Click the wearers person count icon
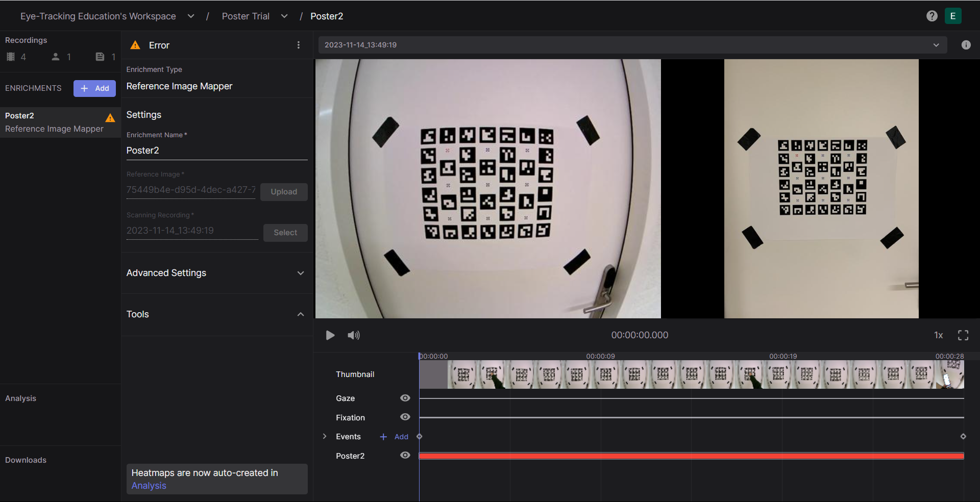This screenshot has width=980, height=502. pyautogui.click(x=56, y=57)
